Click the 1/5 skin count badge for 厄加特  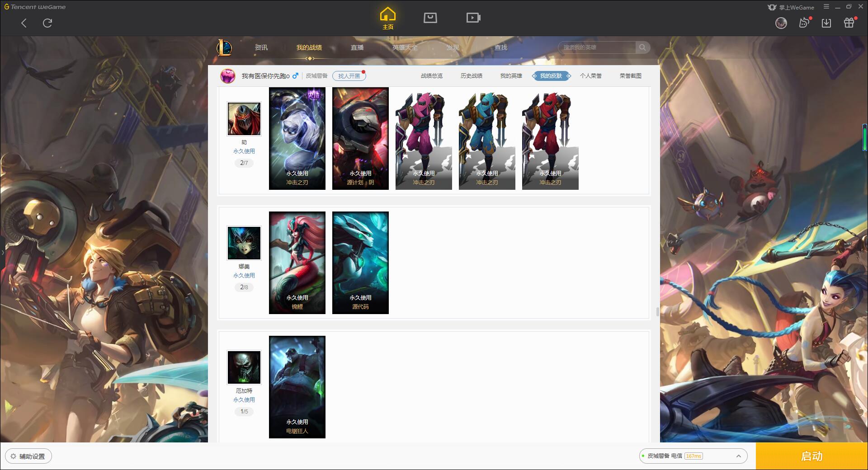tap(244, 411)
